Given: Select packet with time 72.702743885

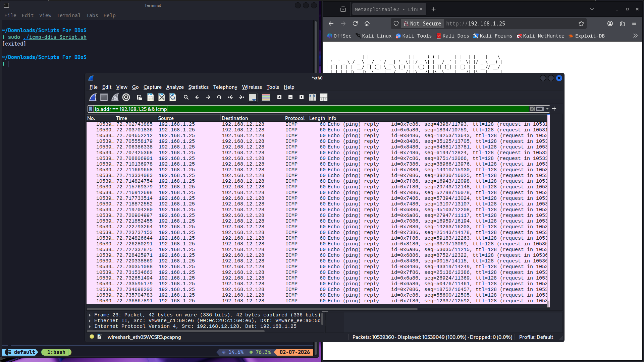Looking at the screenshot, I should tap(317, 124).
